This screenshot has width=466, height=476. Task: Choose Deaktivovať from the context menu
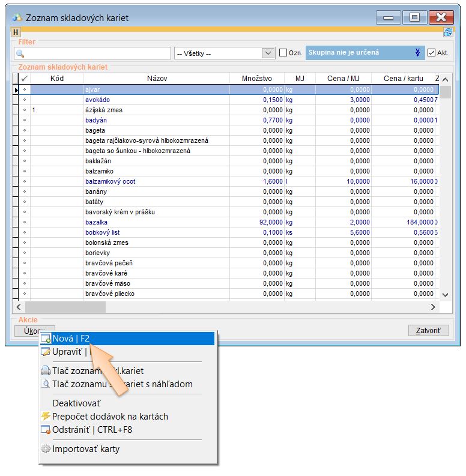[x=76, y=403]
